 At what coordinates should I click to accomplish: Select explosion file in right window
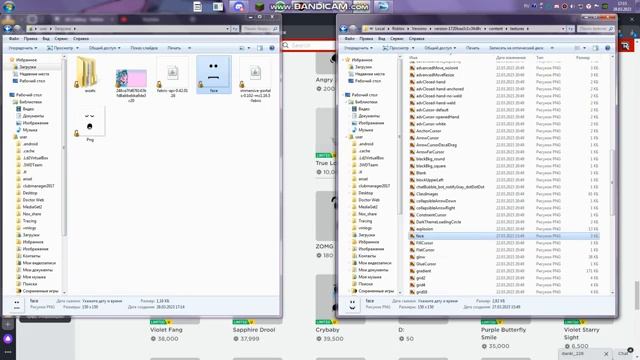point(424,229)
